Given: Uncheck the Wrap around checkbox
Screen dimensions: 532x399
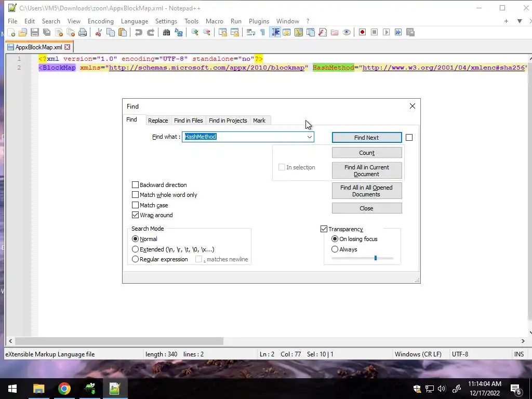Looking at the screenshot, I should pyautogui.click(x=135, y=215).
